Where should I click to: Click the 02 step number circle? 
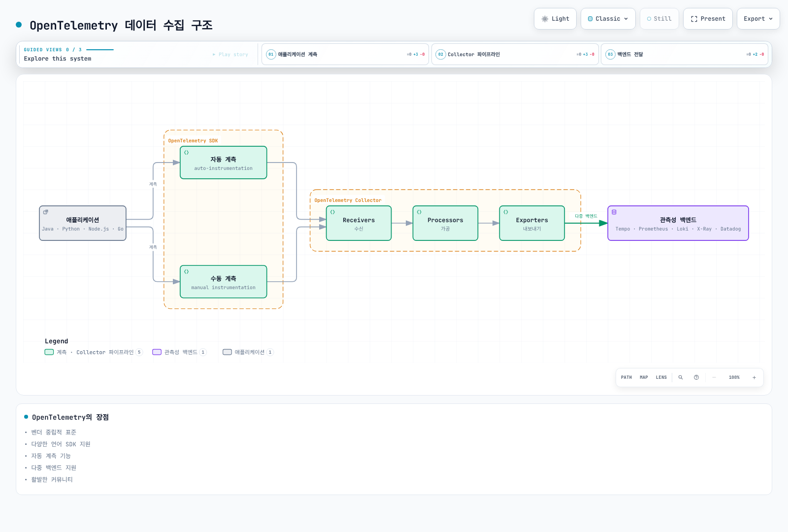click(441, 54)
